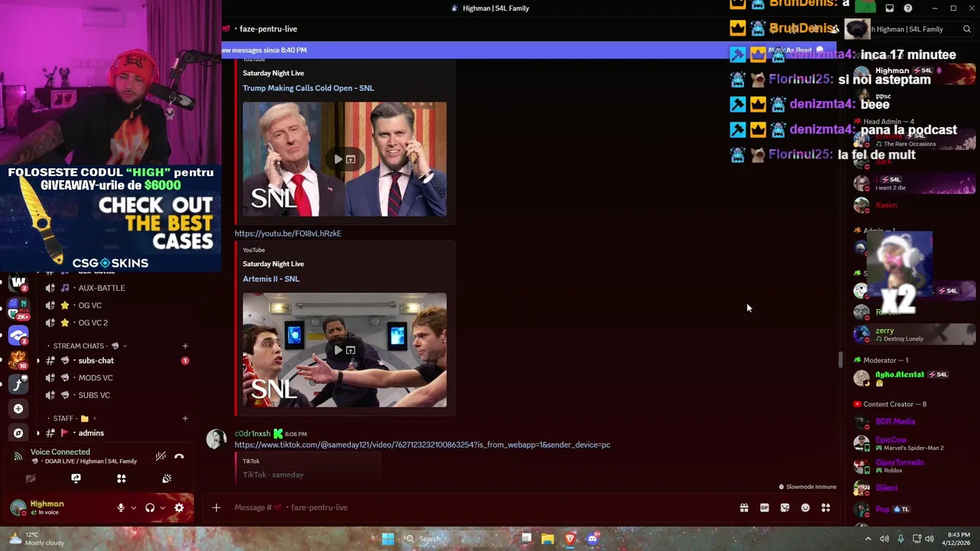Open voice Activities icon
This screenshot has width=980, height=551.
[121, 478]
